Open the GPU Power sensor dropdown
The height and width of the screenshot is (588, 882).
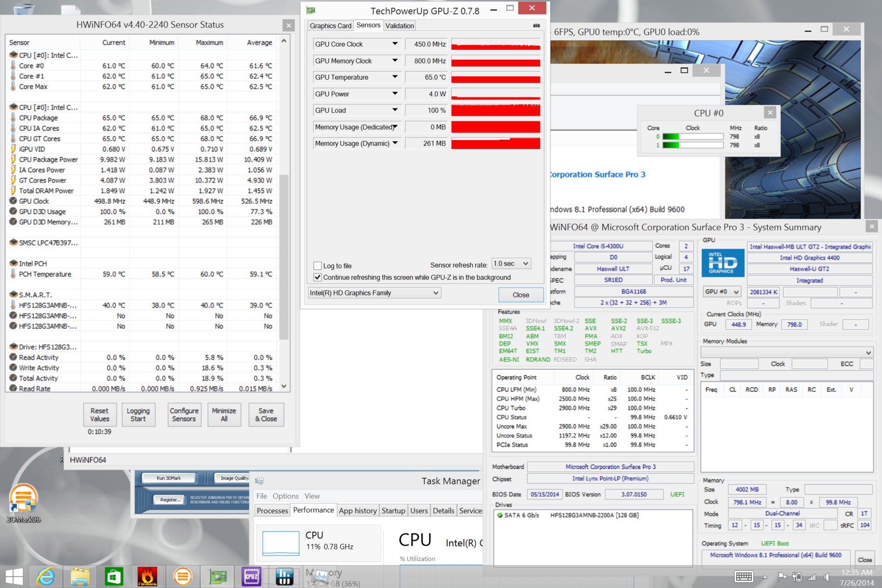395,94
